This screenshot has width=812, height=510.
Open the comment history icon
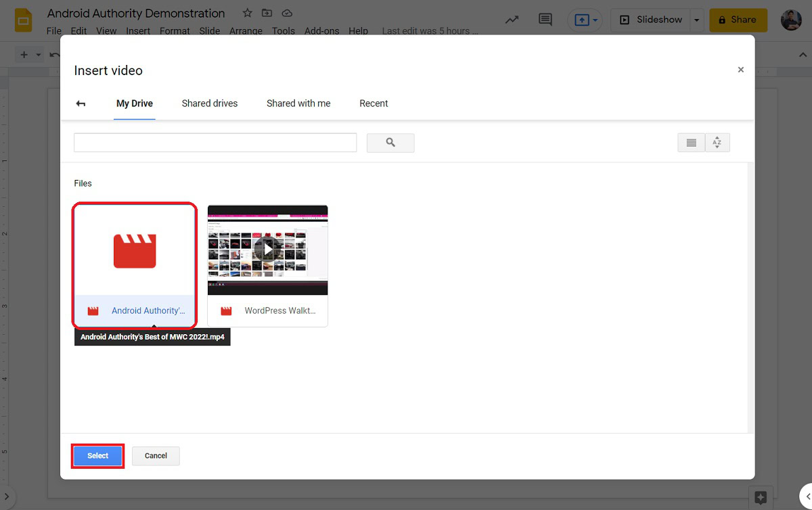pos(545,20)
